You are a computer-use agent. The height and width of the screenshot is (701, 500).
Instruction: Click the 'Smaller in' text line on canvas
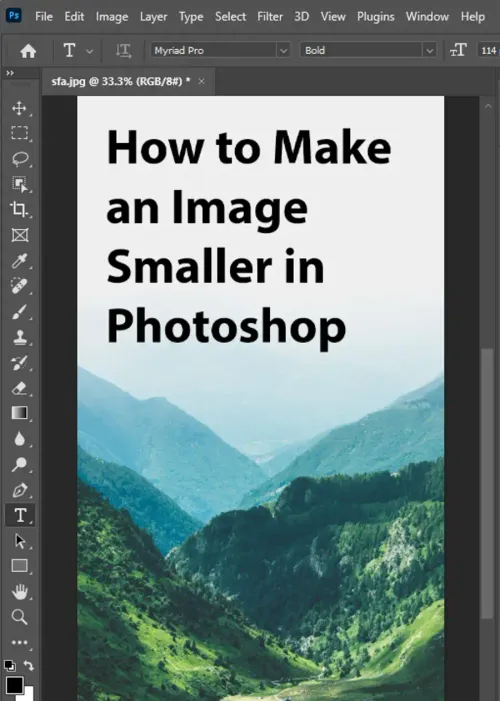click(216, 266)
